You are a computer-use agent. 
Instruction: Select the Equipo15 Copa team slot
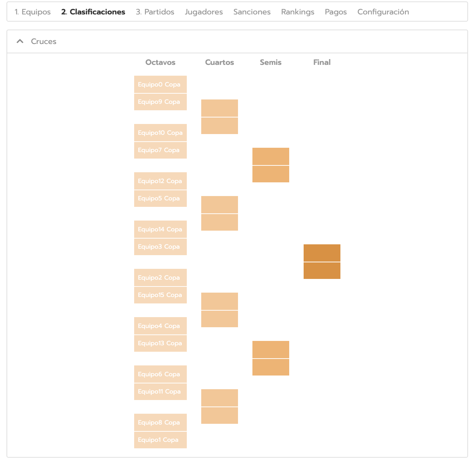click(160, 295)
